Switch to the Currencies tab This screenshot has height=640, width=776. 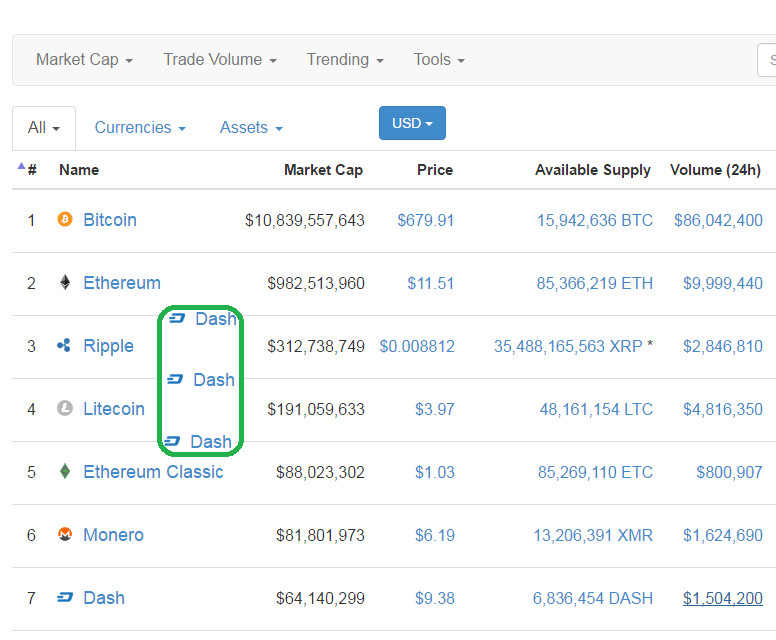(140, 128)
